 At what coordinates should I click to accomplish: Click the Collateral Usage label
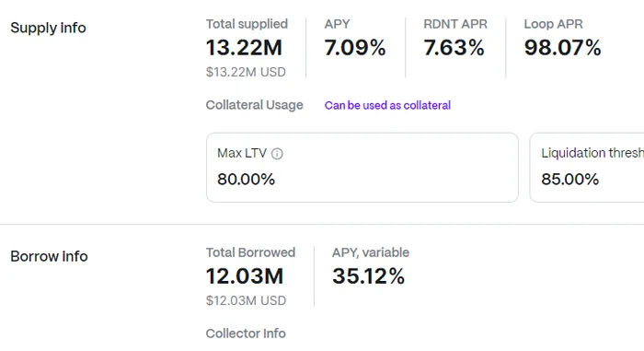pos(254,105)
